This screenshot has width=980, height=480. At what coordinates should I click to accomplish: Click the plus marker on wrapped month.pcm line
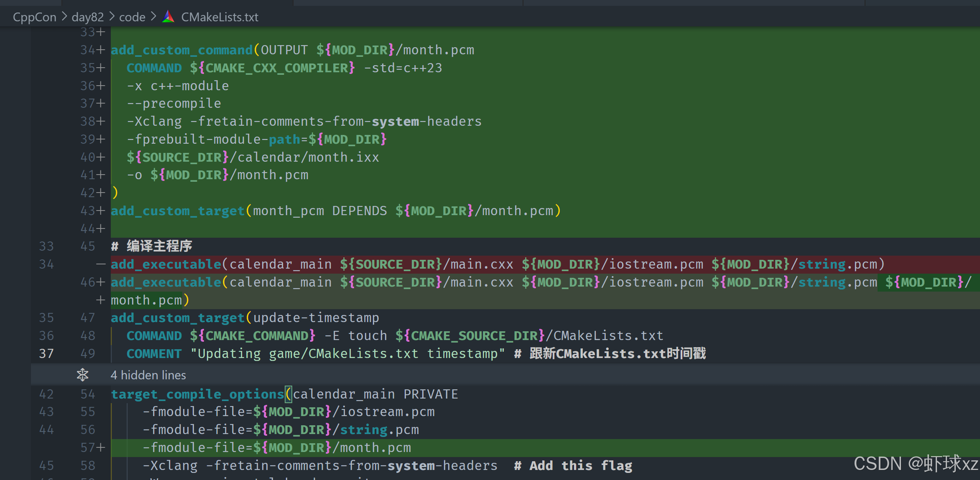pos(101,300)
